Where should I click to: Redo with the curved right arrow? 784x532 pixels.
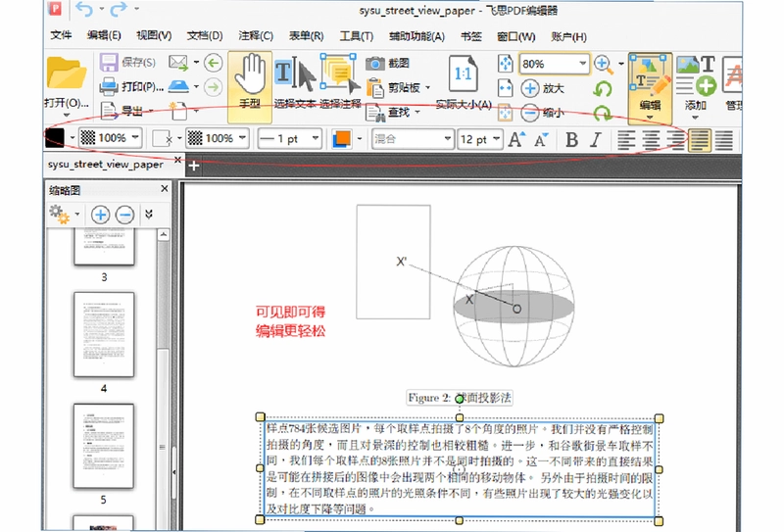click(x=119, y=9)
